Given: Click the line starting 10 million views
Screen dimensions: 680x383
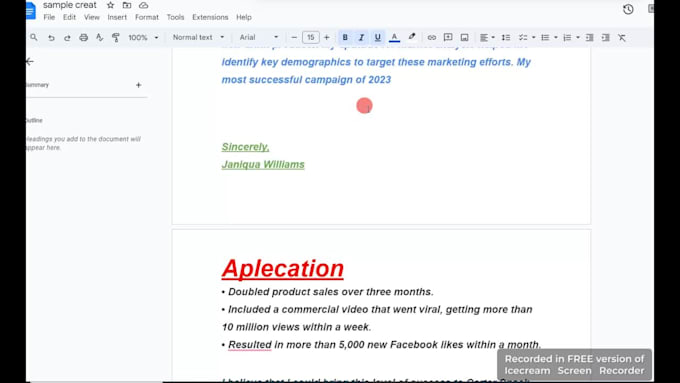Looking at the screenshot, I should [297, 327].
